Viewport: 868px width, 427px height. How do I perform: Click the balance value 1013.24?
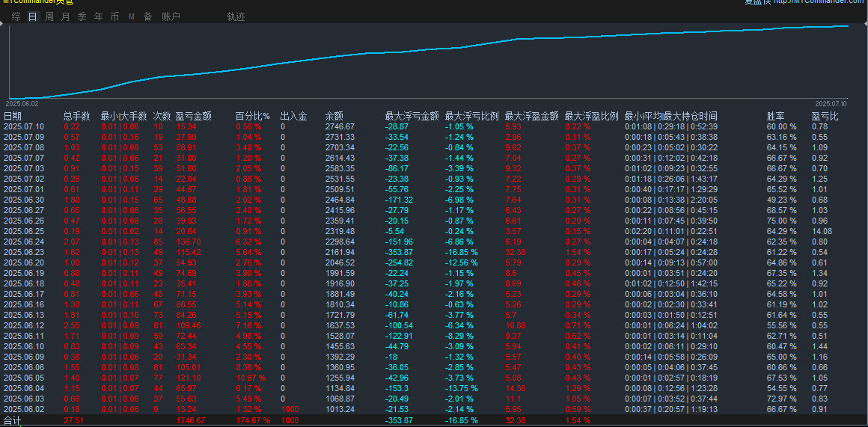click(x=340, y=409)
